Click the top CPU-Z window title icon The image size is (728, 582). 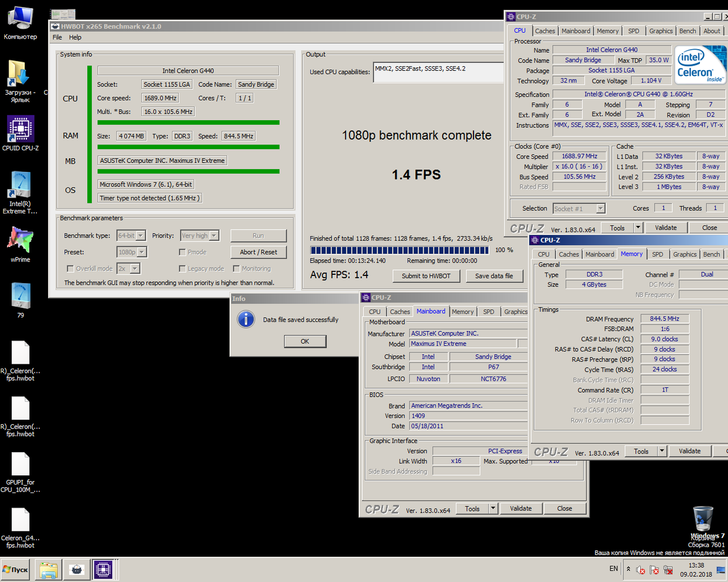pos(511,17)
